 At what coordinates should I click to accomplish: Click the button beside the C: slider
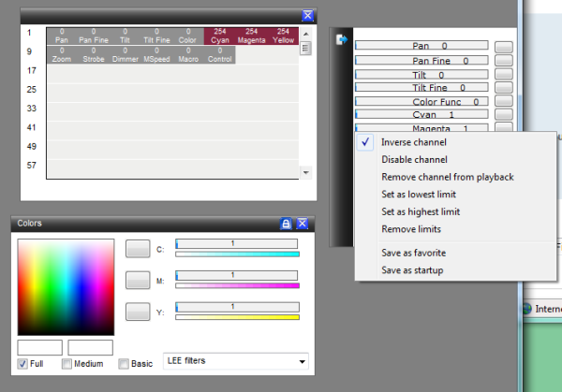tap(138, 249)
